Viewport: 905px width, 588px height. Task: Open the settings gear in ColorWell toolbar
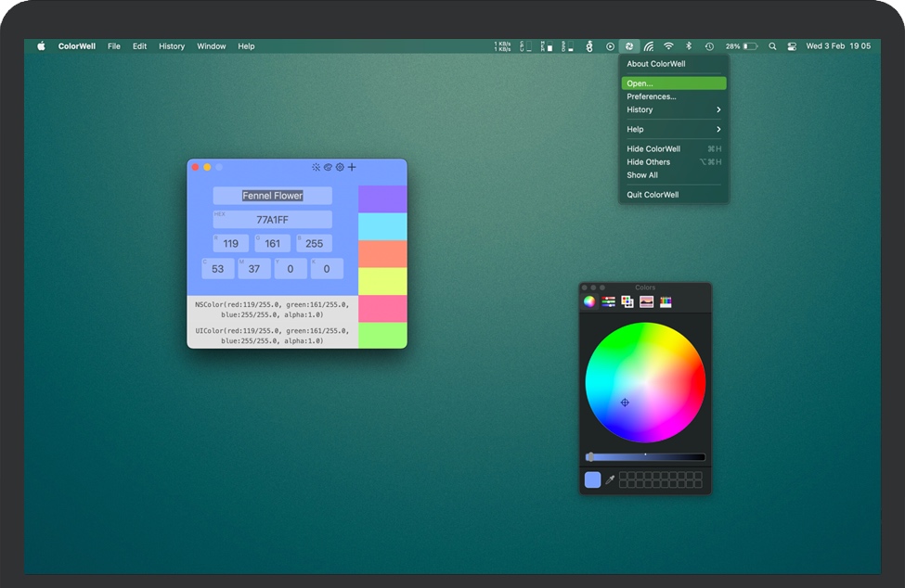[x=339, y=167]
